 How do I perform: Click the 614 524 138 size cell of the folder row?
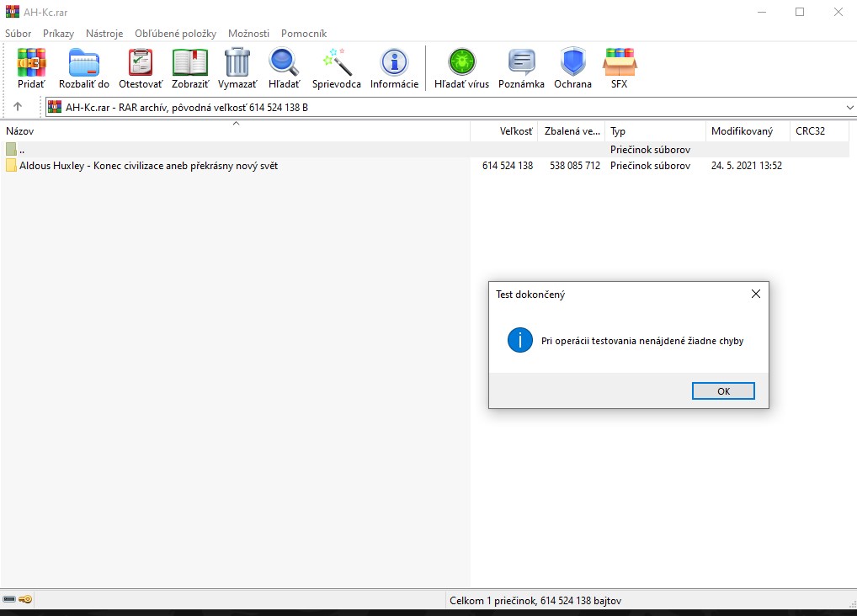507,166
